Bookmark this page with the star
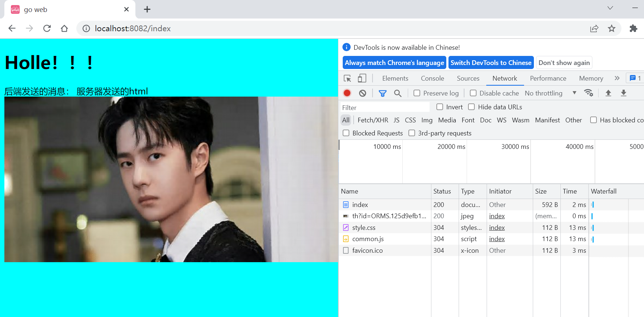Screen dimensions: 644x317 tap(612, 28)
